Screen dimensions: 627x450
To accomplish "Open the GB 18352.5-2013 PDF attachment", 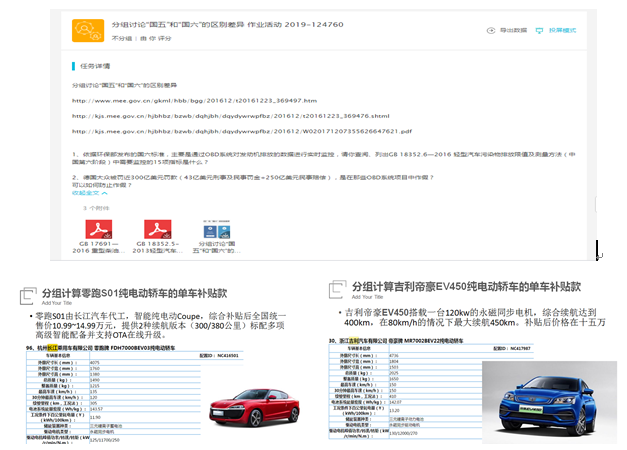I will click(158, 229).
